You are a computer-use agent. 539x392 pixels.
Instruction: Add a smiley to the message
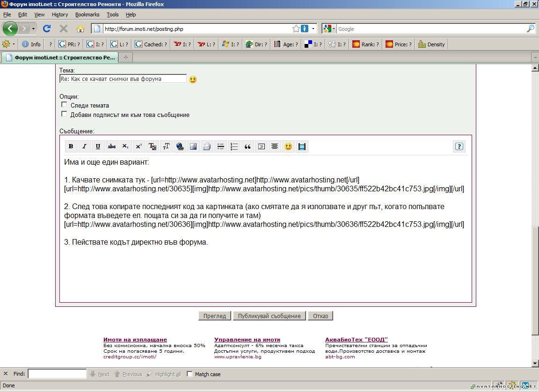[288, 146]
